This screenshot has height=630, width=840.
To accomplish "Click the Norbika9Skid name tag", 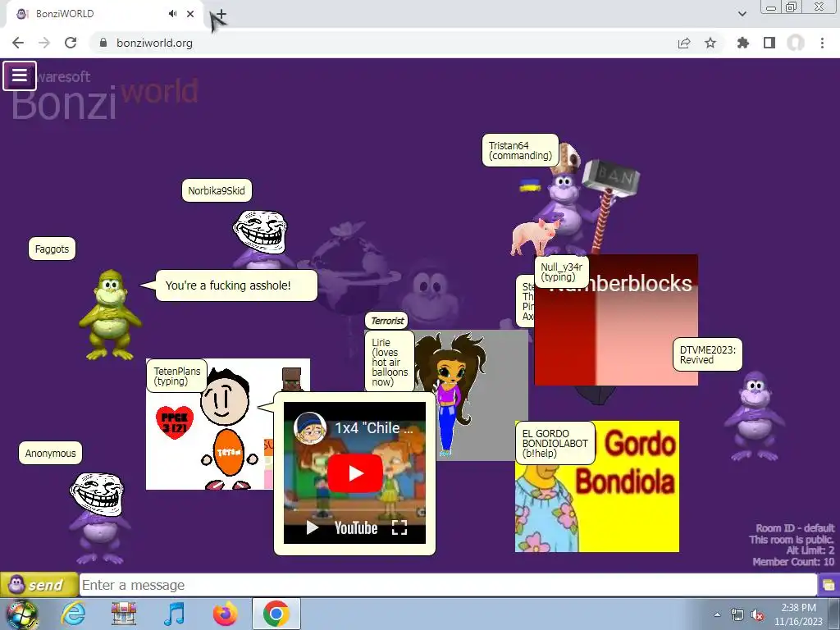I will tap(217, 190).
